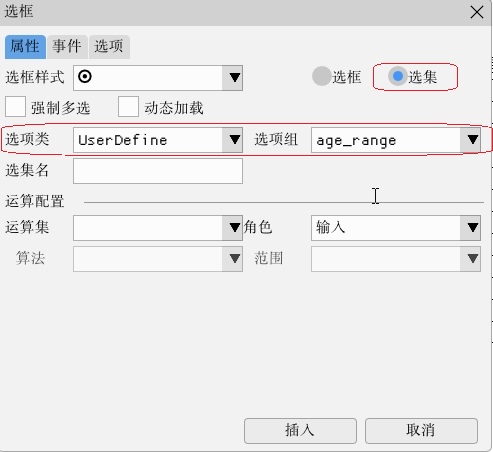
Task: Click the 取消 button
Action: [421, 431]
